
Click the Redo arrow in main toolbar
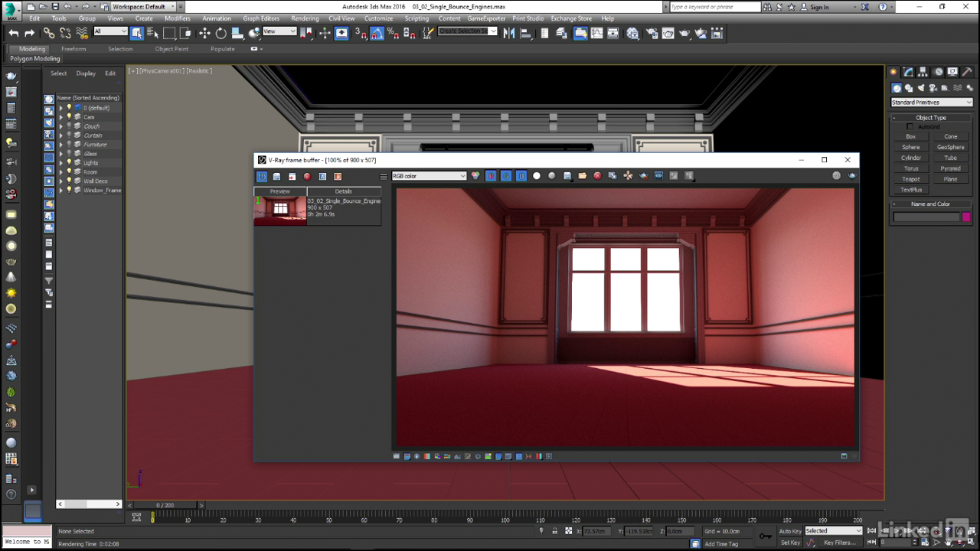[30, 33]
